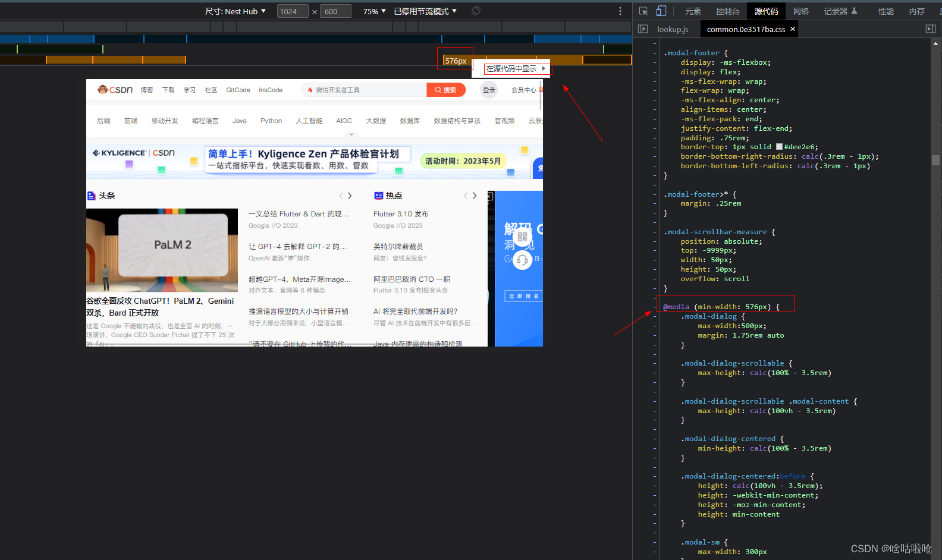Click the 登录 button
The width and height of the screenshot is (942, 560).
(489, 90)
